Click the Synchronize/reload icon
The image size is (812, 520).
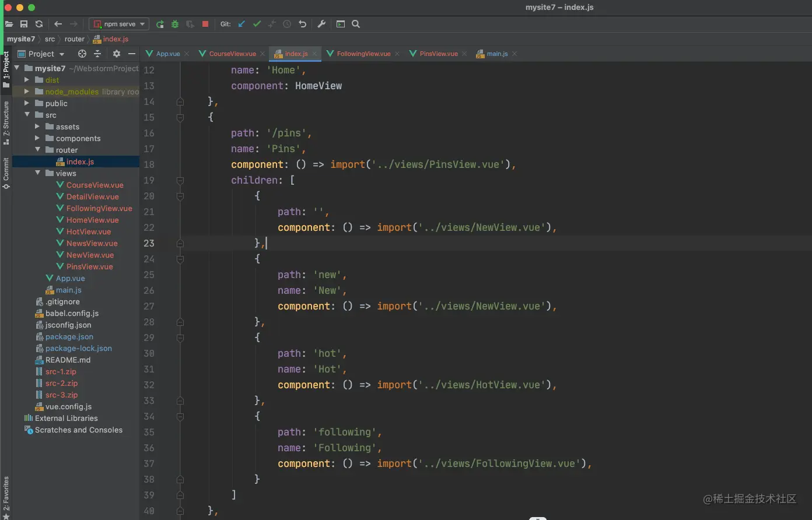point(39,24)
